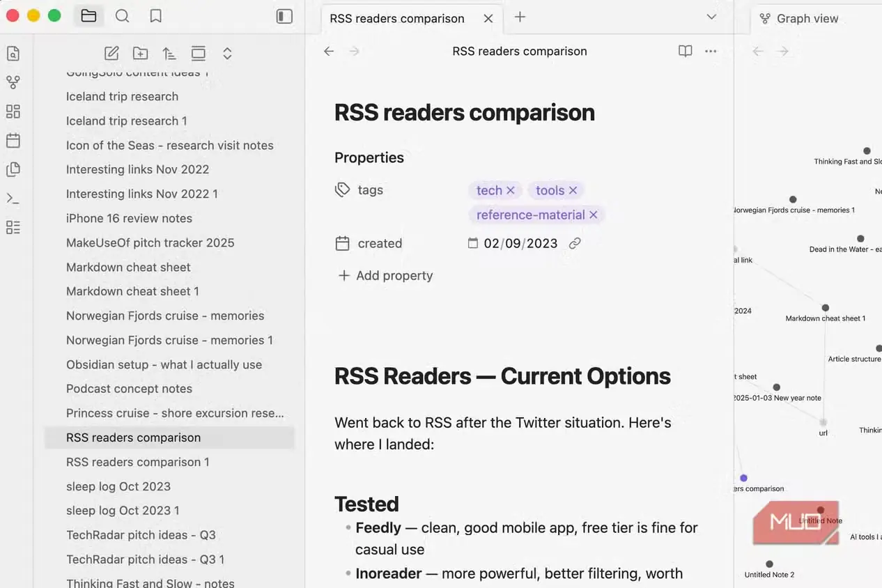Open Icon of the Seas research note
This screenshot has height=588, width=882.
point(169,145)
